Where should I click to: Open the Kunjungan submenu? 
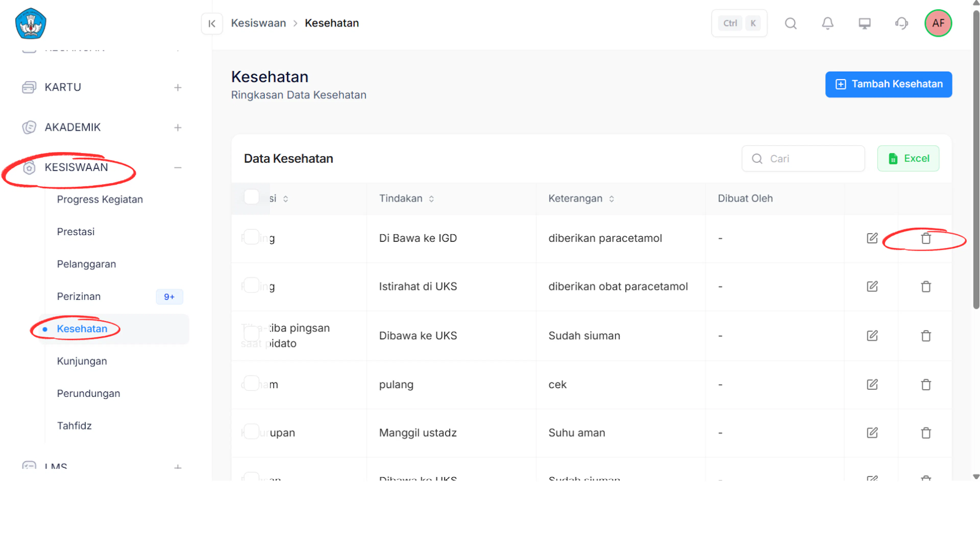coord(82,361)
